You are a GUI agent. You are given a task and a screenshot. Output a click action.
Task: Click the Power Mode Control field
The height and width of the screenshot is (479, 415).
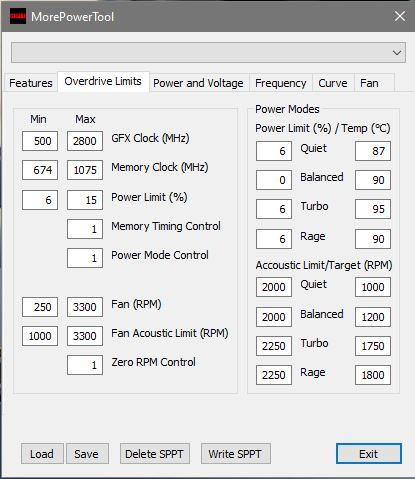click(x=85, y=258)
